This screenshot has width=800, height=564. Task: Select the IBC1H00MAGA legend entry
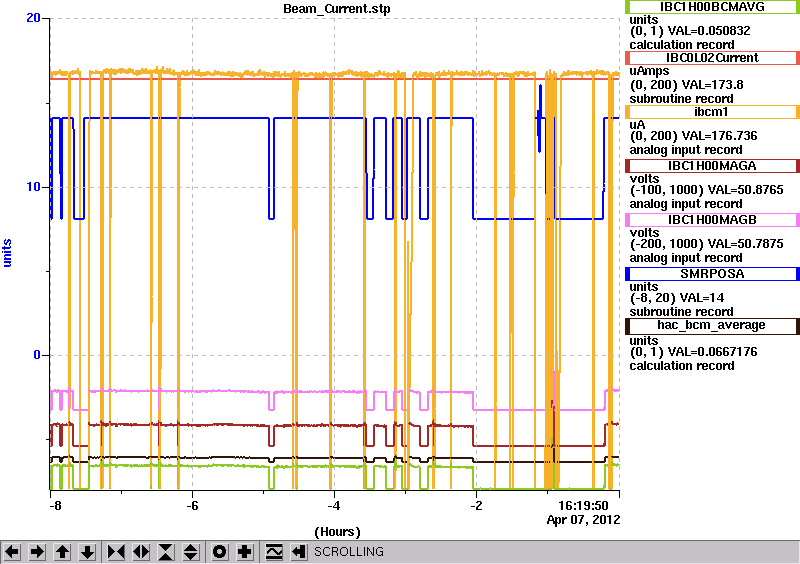click(x=712, y=166)
